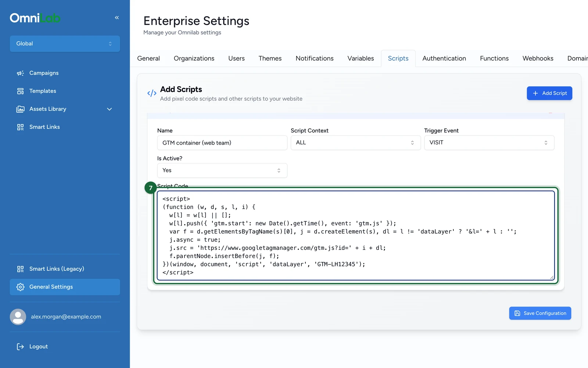Go to the Notifications tab
The width and height of the screenshot is (588, 368).
click(x=315, y=59)
